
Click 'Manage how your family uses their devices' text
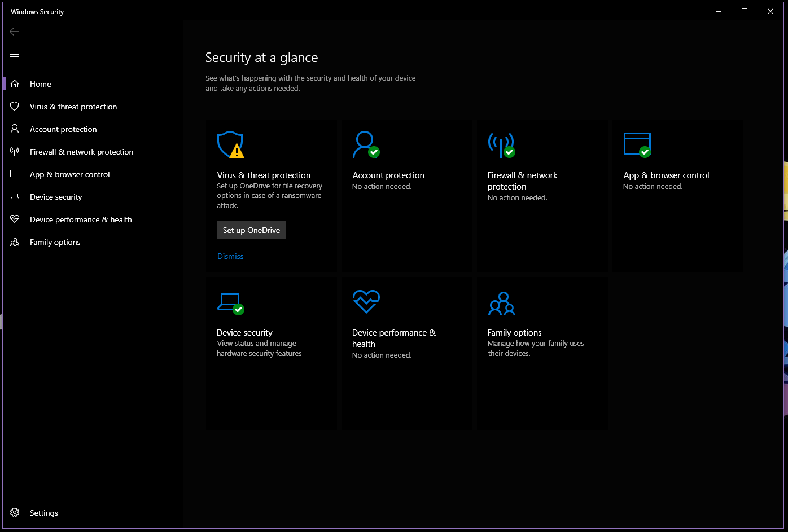click(536, 349)
